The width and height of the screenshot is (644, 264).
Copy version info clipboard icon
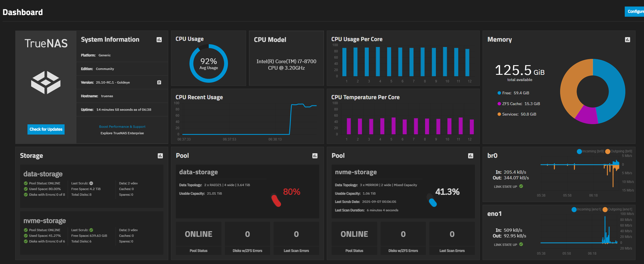click(x=159, y=82)
